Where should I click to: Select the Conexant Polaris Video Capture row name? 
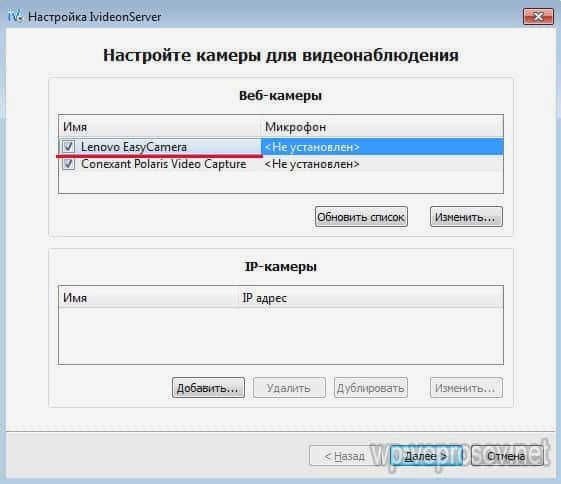(164, 164)
